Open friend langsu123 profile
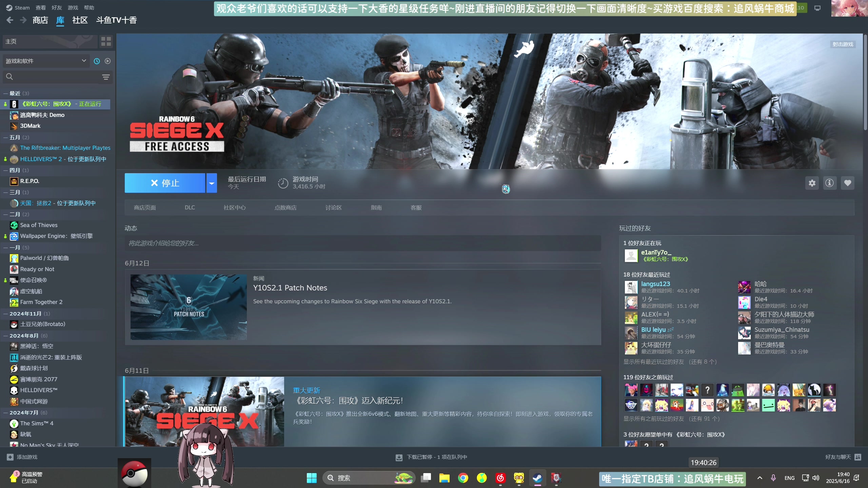The width and height of the screenshot is (868, 488). (x=655, y=284)
